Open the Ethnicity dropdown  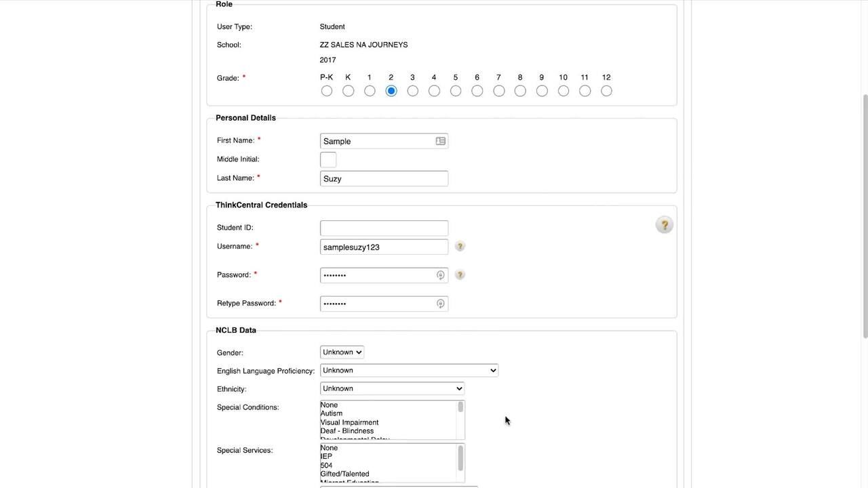click(x=392, y=389)
